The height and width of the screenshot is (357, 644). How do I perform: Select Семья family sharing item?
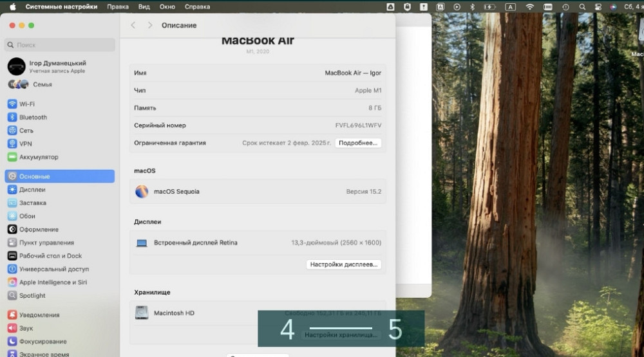(42, 84)
